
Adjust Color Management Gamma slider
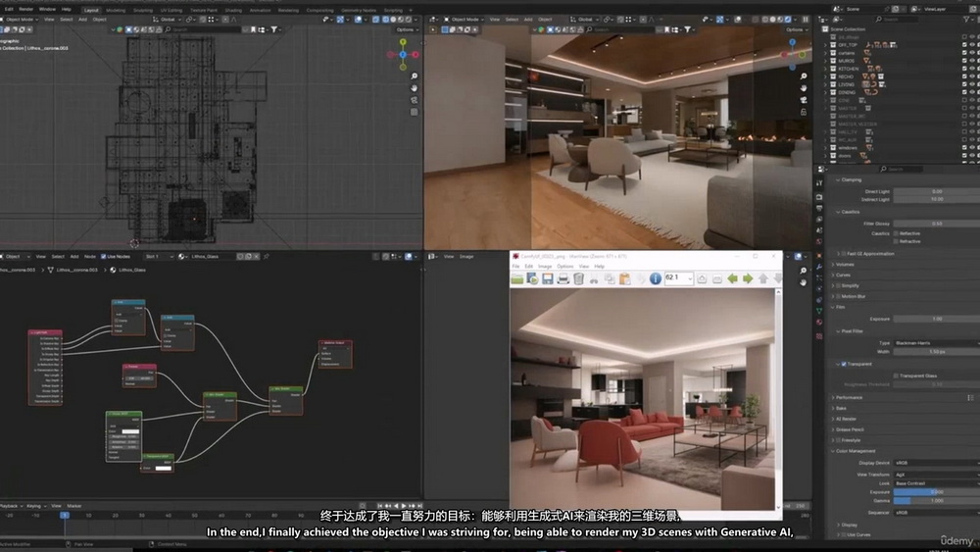(936, 501)
